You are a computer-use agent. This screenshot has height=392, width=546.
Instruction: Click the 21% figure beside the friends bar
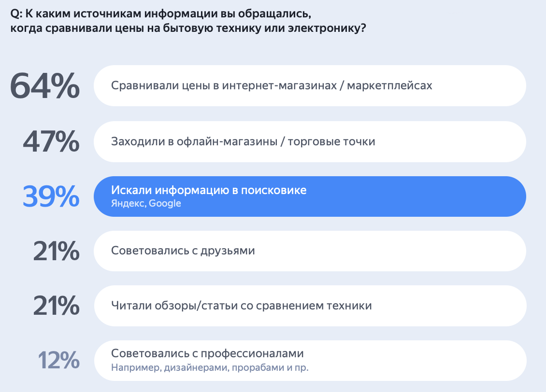56,251
